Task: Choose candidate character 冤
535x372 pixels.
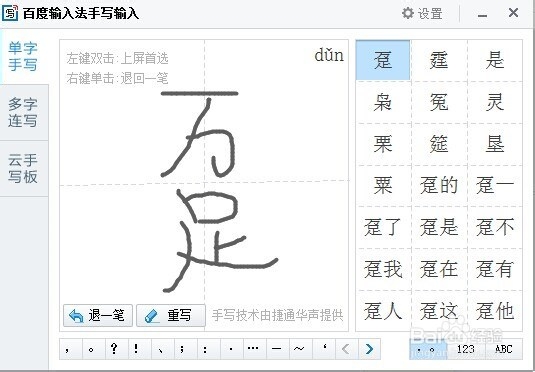Action: click(x=439, y=102)
